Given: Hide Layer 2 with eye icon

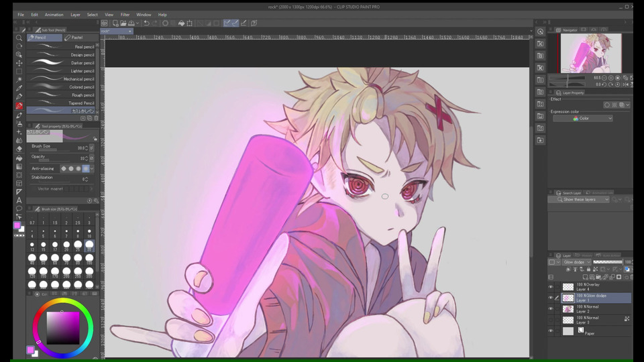Looking at the screenshot, I should [x=551, y=308].
